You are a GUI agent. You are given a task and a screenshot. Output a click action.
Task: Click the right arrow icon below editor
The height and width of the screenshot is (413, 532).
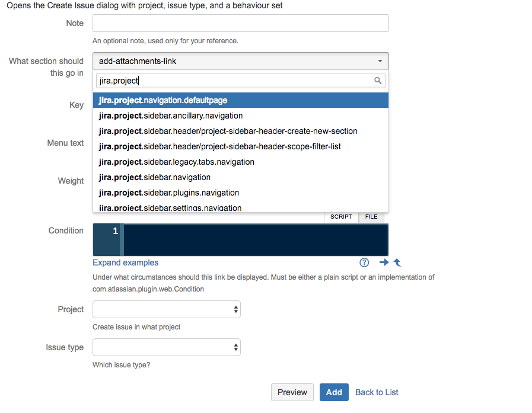[x=384, y=262]
